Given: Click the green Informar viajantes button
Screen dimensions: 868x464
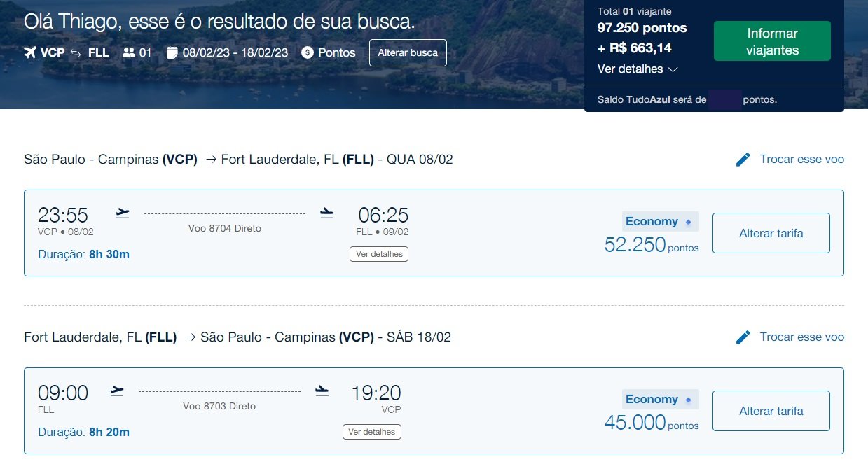Looking at the screenshot, I should (772, 41).
